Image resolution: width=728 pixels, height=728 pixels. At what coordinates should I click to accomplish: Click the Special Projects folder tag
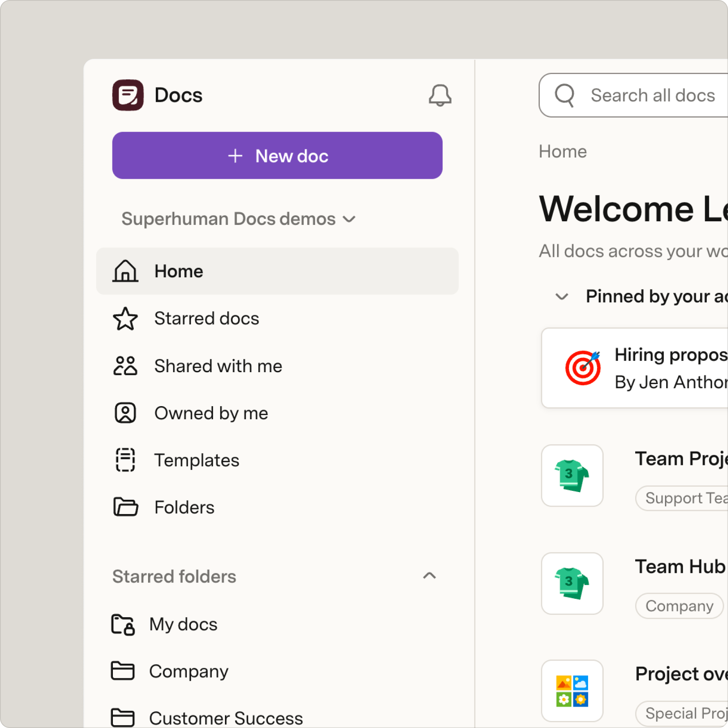[x=682, y=713]
